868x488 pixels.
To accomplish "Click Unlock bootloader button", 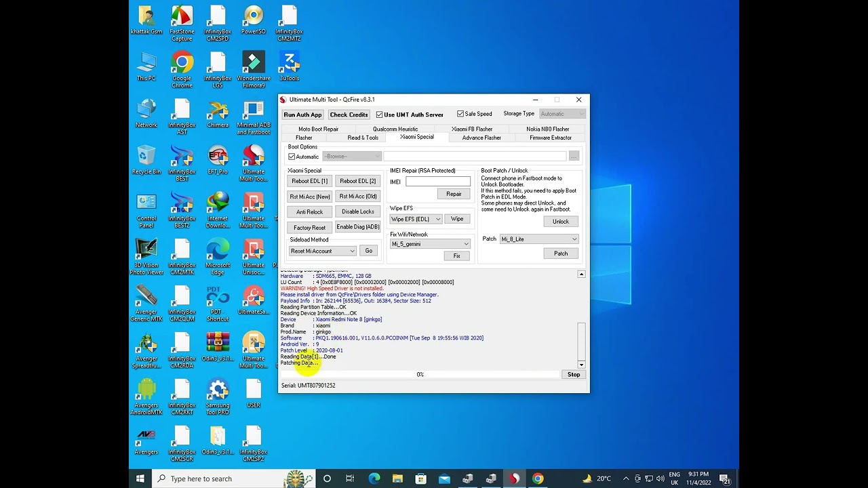I will tap(561, 222).
